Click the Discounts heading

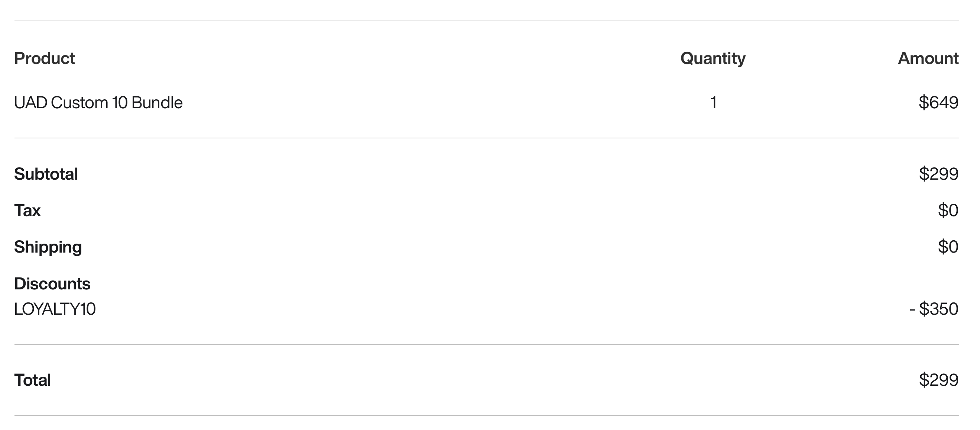coord(52,284)
